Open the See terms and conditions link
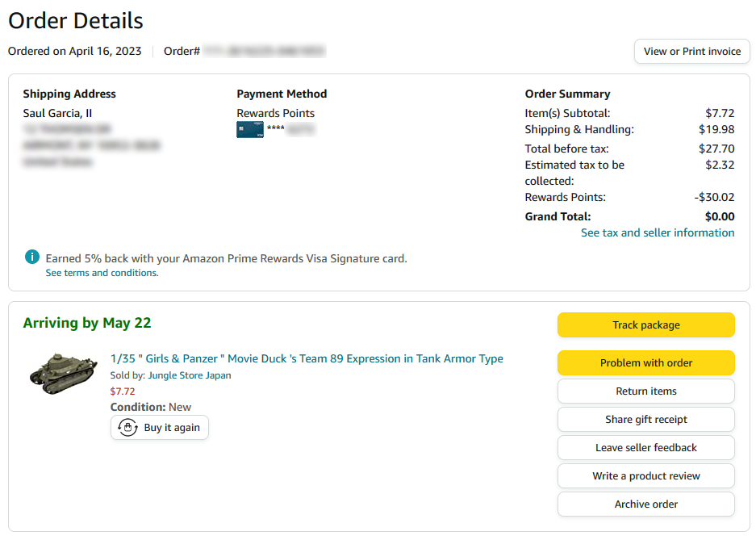Screen dimensions: 756x540 click(102, 273)
